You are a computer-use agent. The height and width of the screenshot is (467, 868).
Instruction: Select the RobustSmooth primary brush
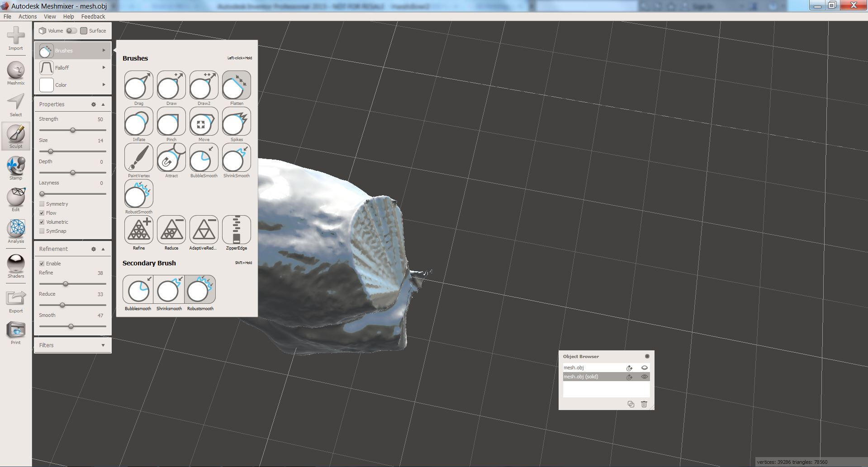[x=138, y=193]
